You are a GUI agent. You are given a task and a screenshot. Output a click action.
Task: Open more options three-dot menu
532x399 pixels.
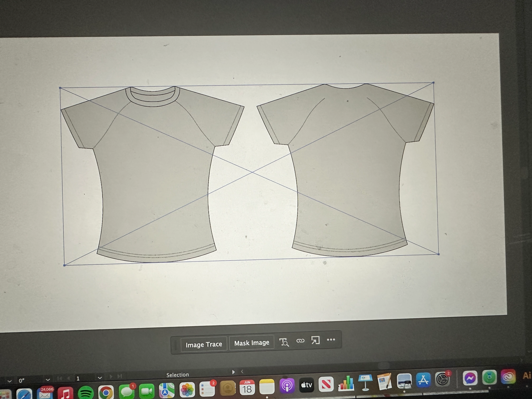tap(331, 340)
